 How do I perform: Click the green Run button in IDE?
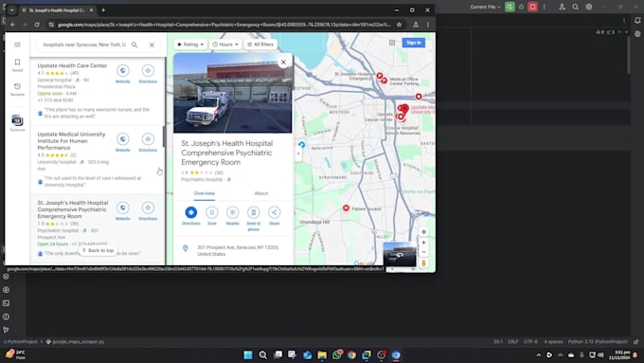coord(510,7)
